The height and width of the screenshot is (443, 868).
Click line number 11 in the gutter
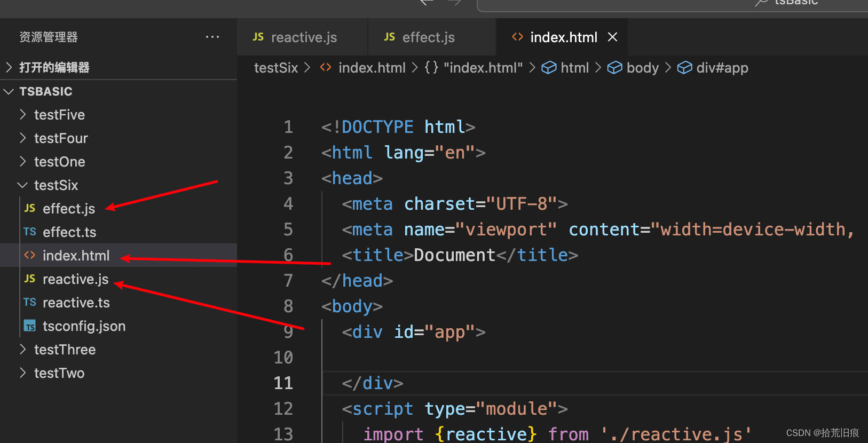[x=283, y=383]
